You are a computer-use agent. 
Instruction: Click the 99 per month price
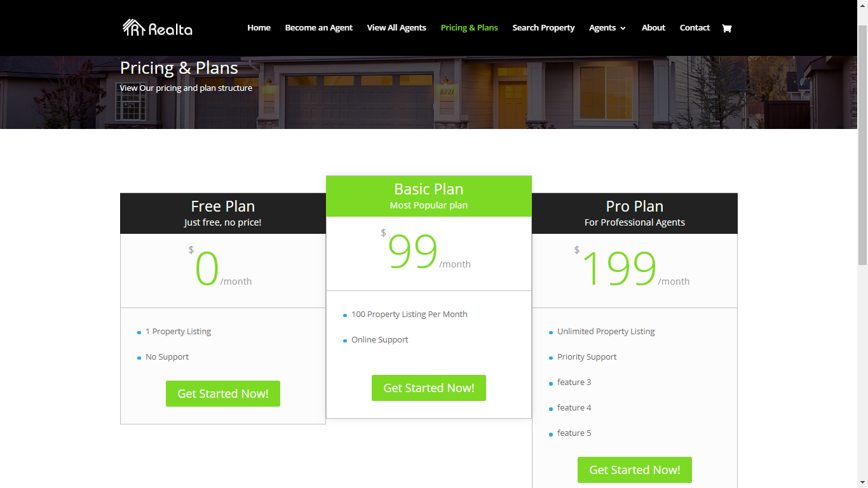click(414, 253)
